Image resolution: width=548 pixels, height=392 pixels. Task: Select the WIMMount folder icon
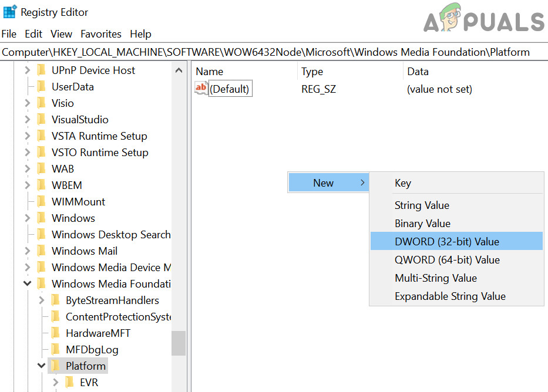(x=41, y=201)
